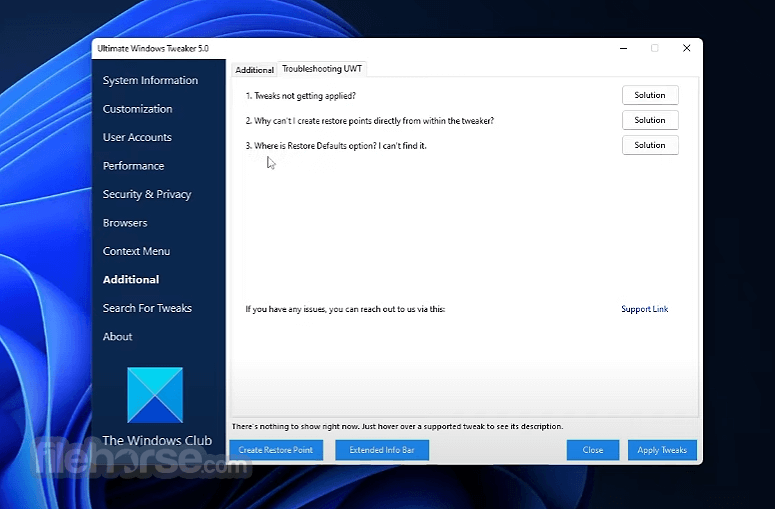
Task: Click The Windows Club logo icon
Action: tap(155, 395)
